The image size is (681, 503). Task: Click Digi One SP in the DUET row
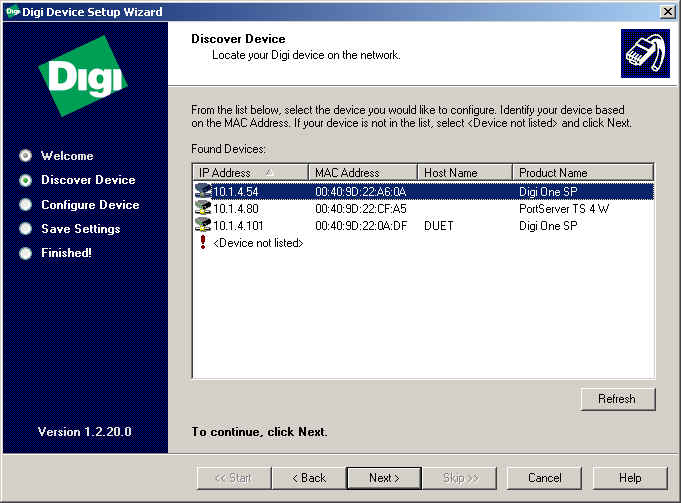coord(548,225)
